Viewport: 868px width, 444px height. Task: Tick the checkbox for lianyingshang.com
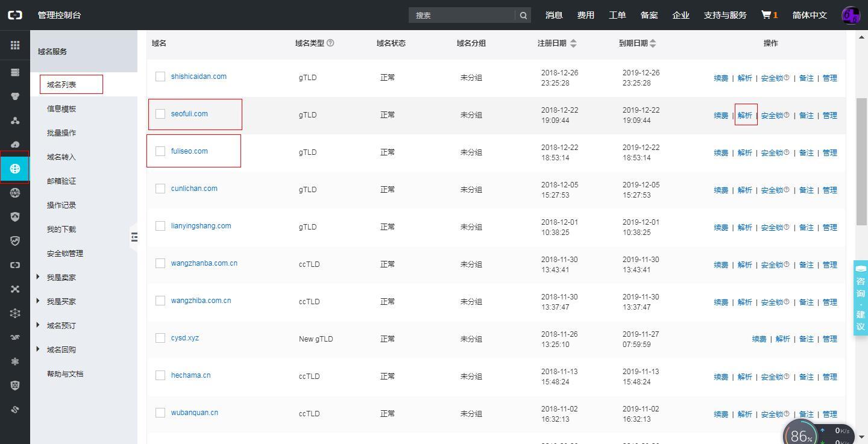pyautogui.click(x=160, y=226)
